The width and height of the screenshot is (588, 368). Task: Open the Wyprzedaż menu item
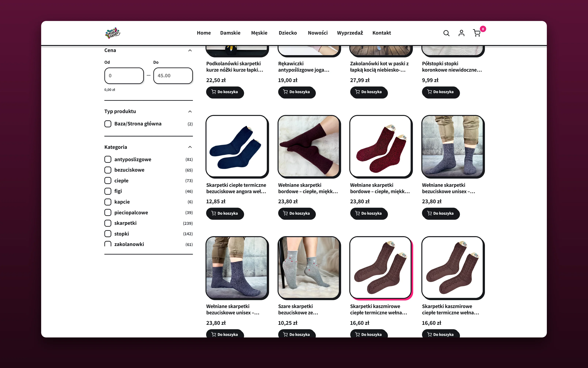coord(350,33)
